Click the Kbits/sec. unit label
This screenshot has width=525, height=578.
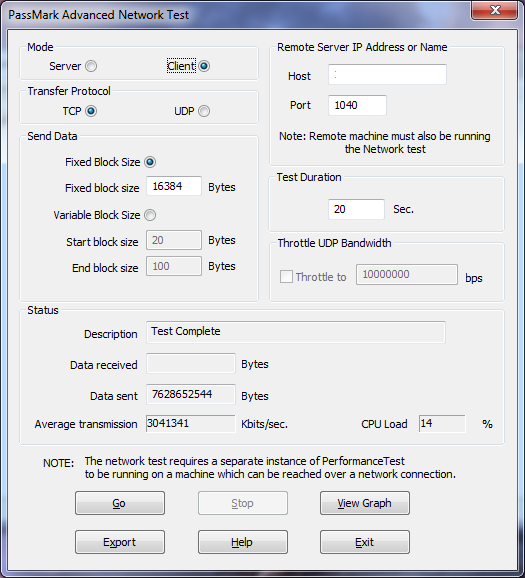pos(264,424)
